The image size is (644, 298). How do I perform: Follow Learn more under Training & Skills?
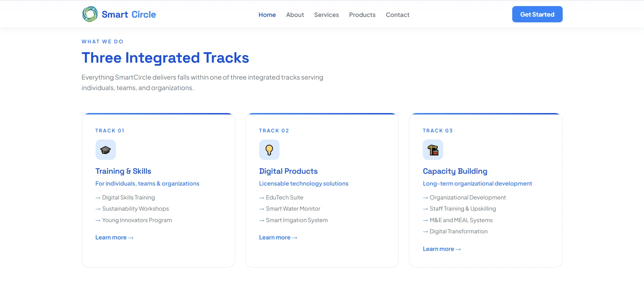pyautogui.click(x=115, y=237)
